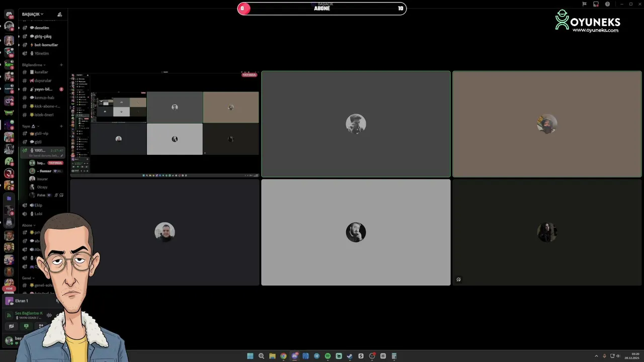Open the BAŞIAÇIK server dropdown menu
This screenshot has width=644, height=362.
click(x=33, y=14)
